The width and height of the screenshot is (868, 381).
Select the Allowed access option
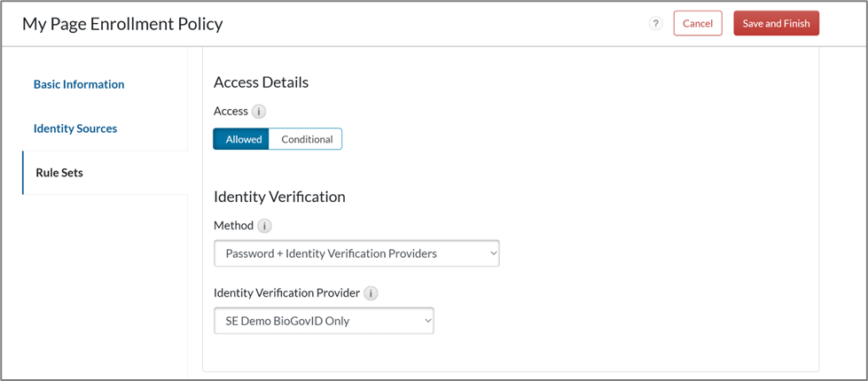pyautogui.click(x=243, y=139)
